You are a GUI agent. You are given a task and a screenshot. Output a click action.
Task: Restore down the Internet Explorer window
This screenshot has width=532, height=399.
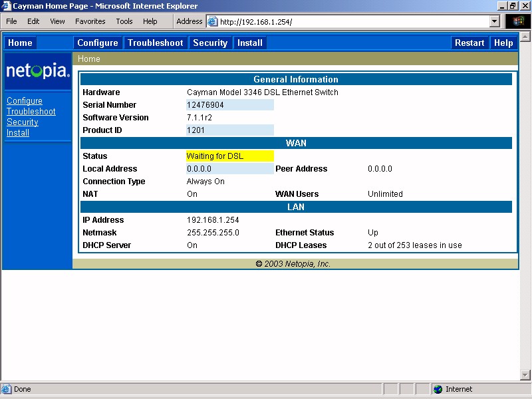click(512, 6)
